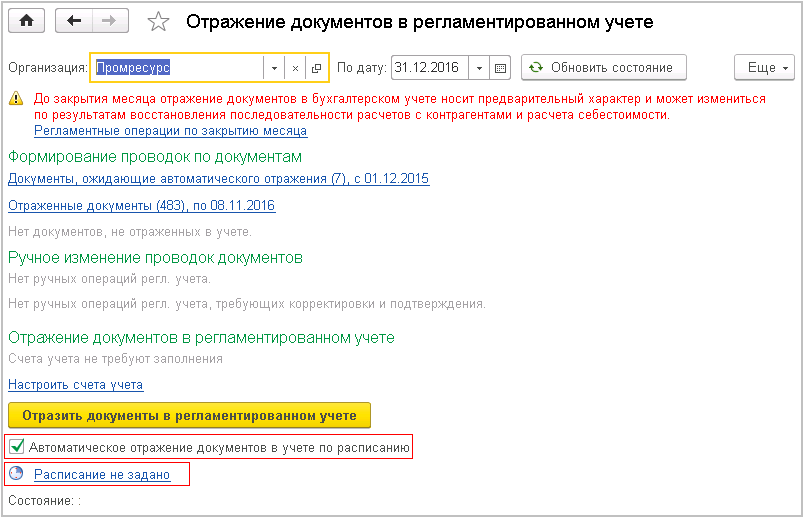The height and width of the screenshot is (521, 804).
Task: Click the date input field 31.12.2016
Action: [430, 68]
